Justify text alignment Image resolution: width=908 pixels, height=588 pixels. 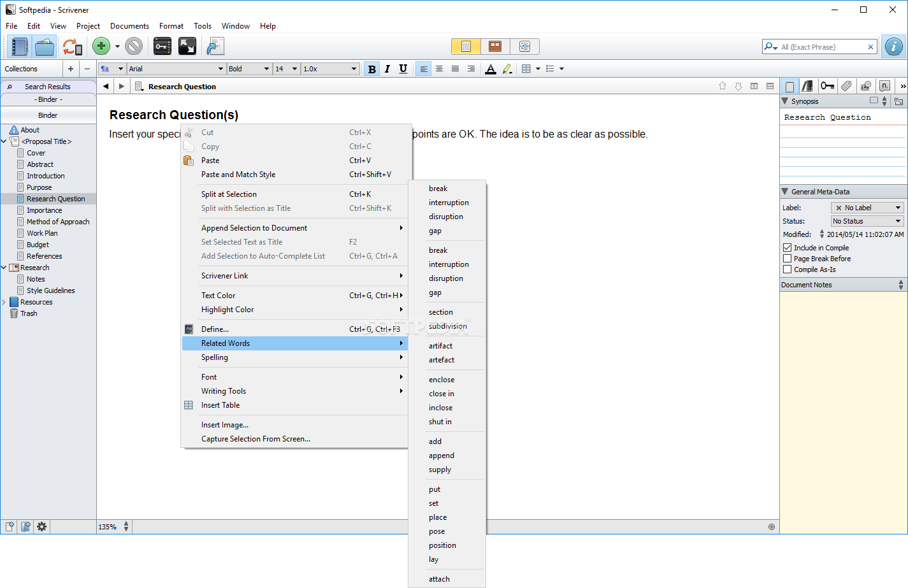pos(455,69)
